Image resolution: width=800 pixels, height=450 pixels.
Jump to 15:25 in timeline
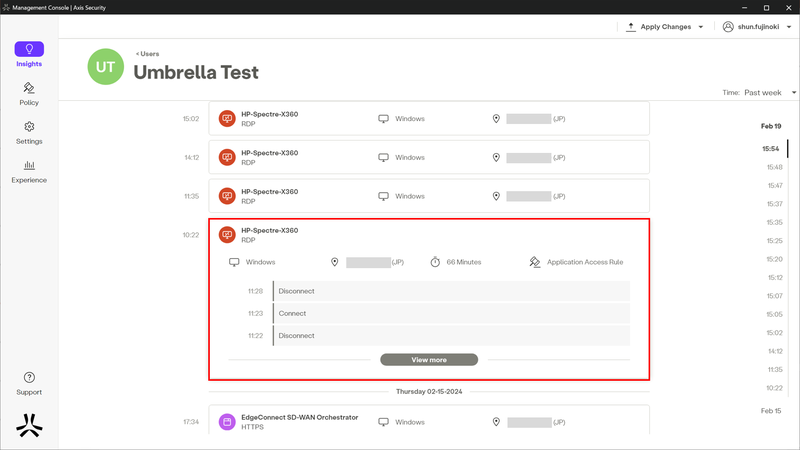click(774, 240)
